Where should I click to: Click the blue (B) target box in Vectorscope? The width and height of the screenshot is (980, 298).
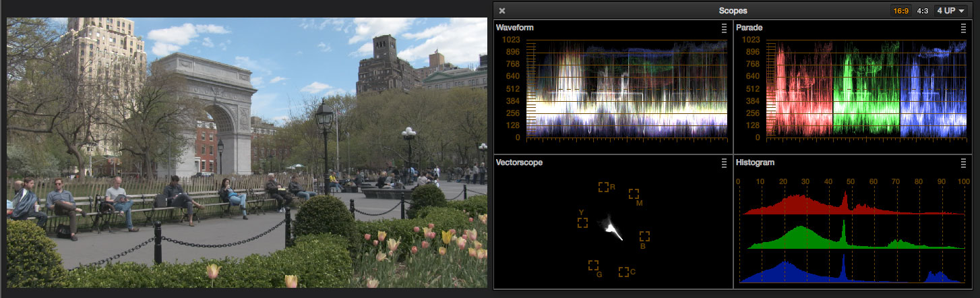tap(644, 236)
